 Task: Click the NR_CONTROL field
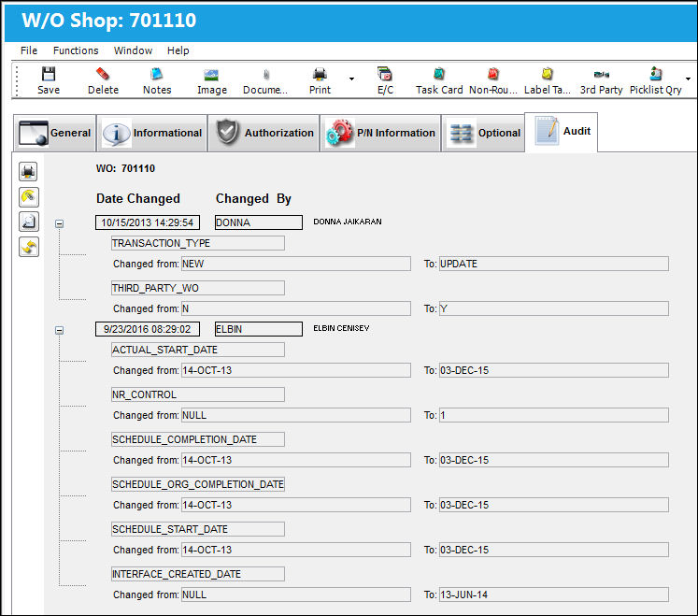click(198, 394)
